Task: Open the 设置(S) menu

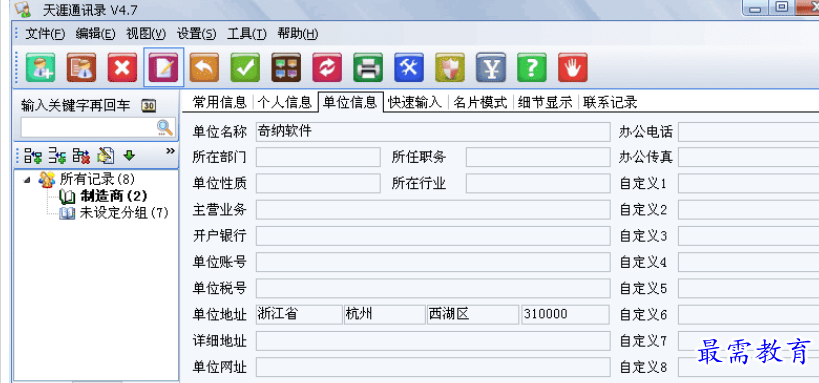Action: point(196,34)
